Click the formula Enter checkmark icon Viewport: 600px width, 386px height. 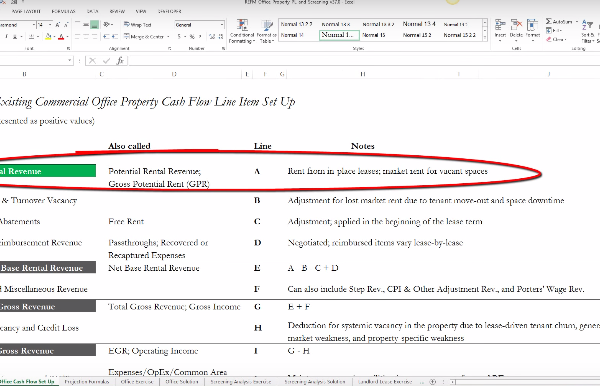[x=106, y=60]
